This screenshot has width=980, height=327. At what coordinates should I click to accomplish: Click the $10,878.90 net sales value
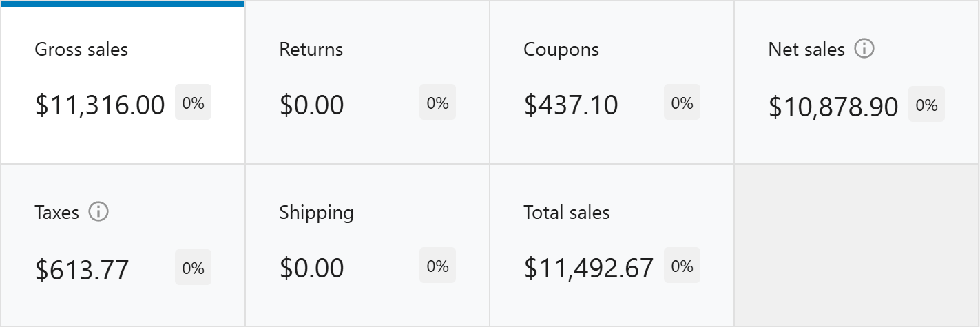click(833, 107)
